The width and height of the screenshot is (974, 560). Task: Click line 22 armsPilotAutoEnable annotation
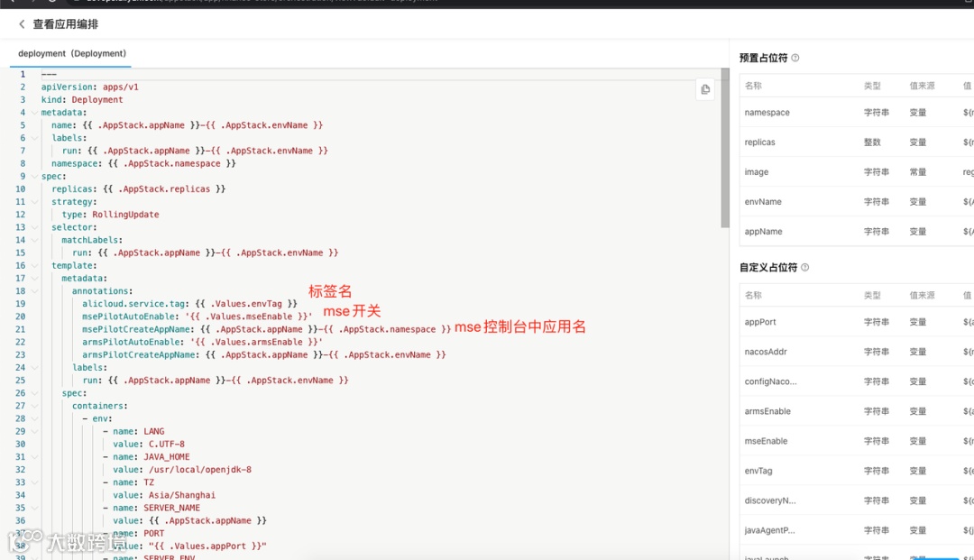point(203,342)
